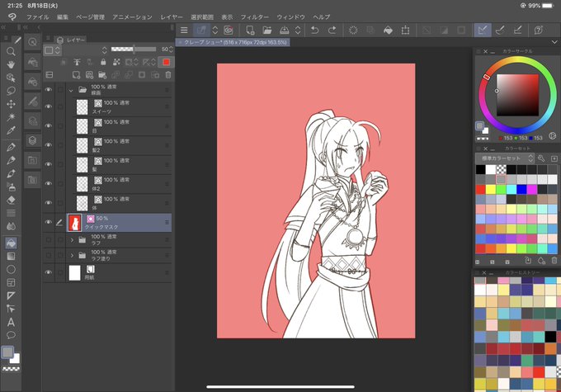561x392 pixels.
Task: Expand the ラフ layer folder
Action: point(72,240)
